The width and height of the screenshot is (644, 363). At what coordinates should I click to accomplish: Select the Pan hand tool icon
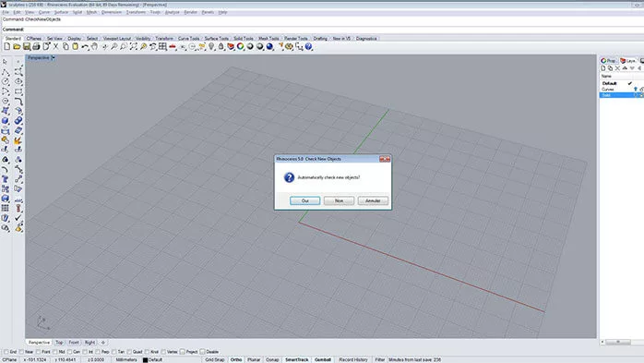(x=94, y=47)
